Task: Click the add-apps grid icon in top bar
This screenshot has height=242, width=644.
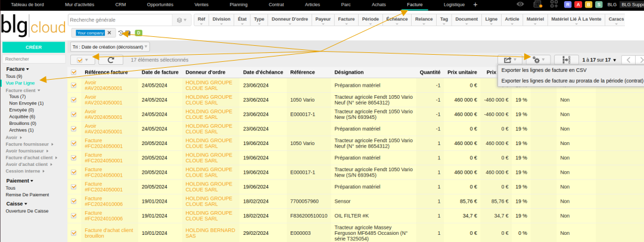Action: point(555,4)
